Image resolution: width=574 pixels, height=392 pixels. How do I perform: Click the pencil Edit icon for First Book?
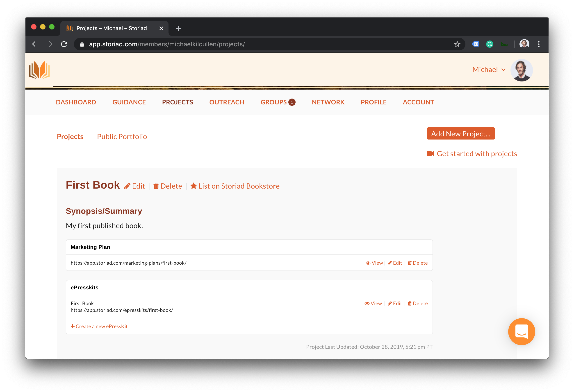coord(127,186)
